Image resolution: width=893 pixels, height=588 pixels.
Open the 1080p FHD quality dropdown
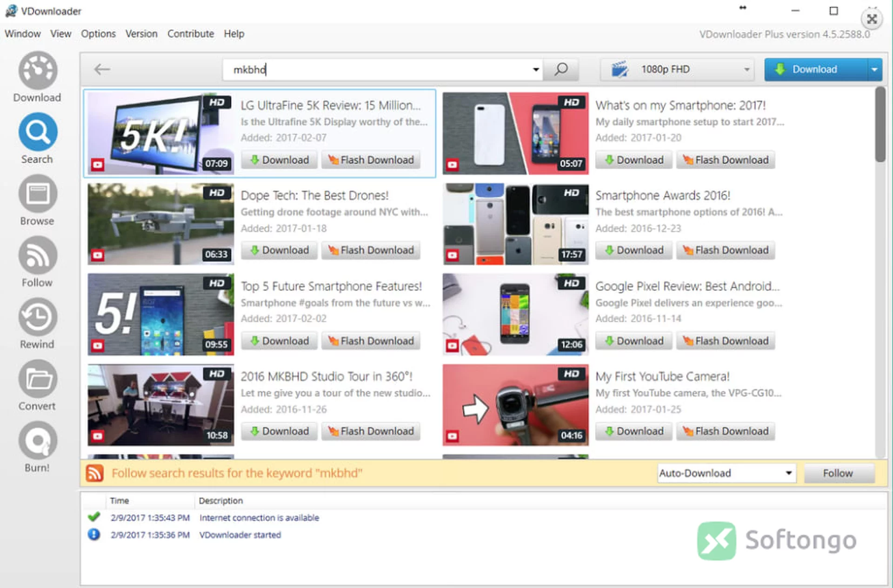click(677, 70)
